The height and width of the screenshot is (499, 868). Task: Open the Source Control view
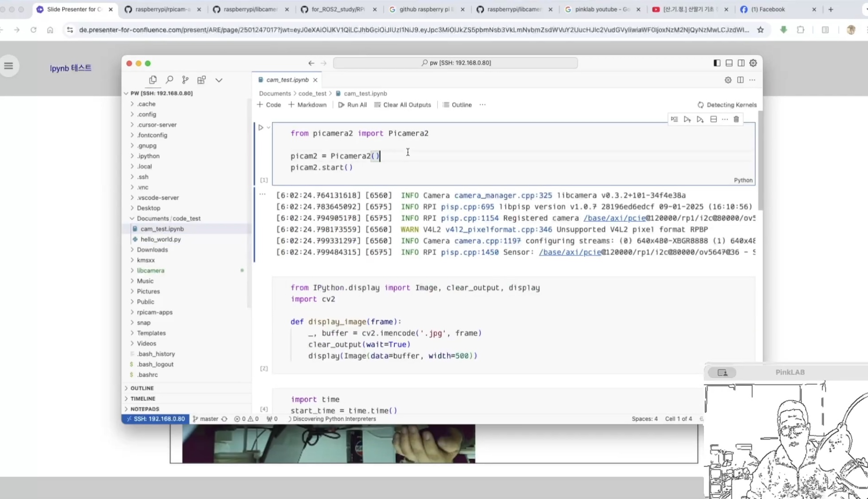185,80
